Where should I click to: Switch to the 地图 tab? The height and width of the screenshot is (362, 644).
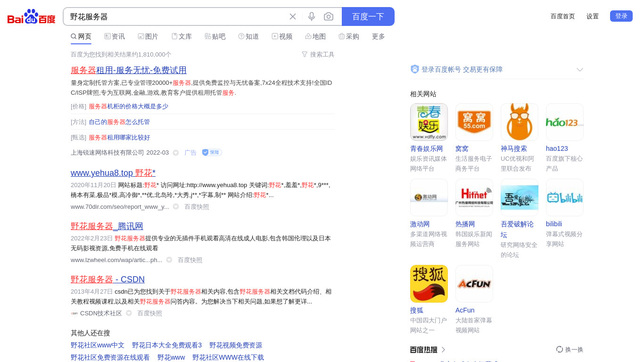coord(315,36)
